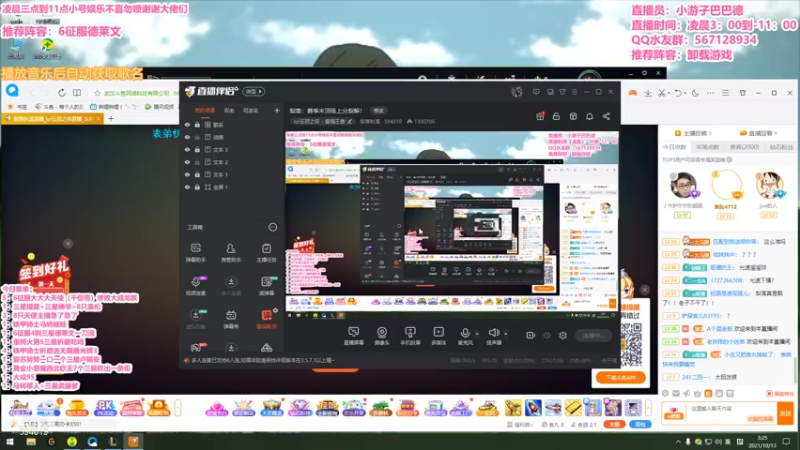Image resolution: width=800 pixels, height=450 pixels.
Task: Hide the 文本 2 source layer
Action: tap(187, 162)
